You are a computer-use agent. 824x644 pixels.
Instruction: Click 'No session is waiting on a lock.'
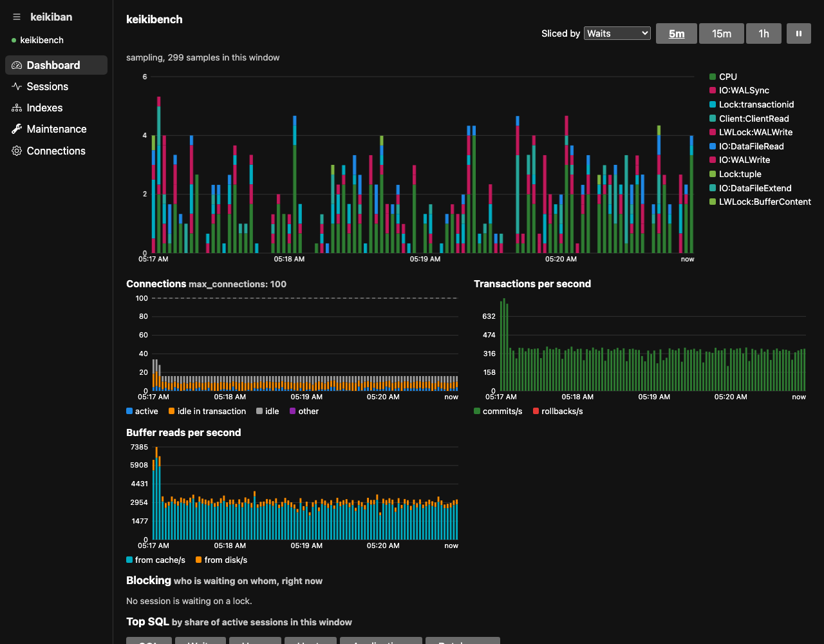[x=189, y=601]
